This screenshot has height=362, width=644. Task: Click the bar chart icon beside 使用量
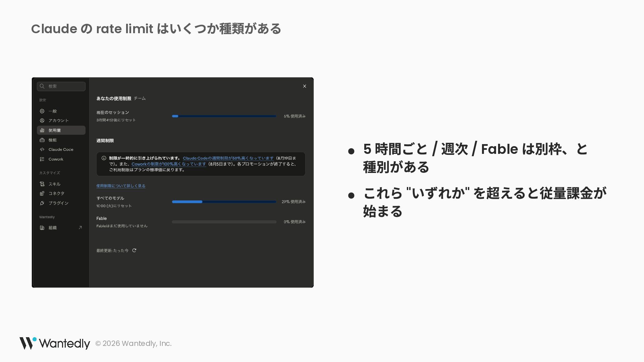pos(42,130)
